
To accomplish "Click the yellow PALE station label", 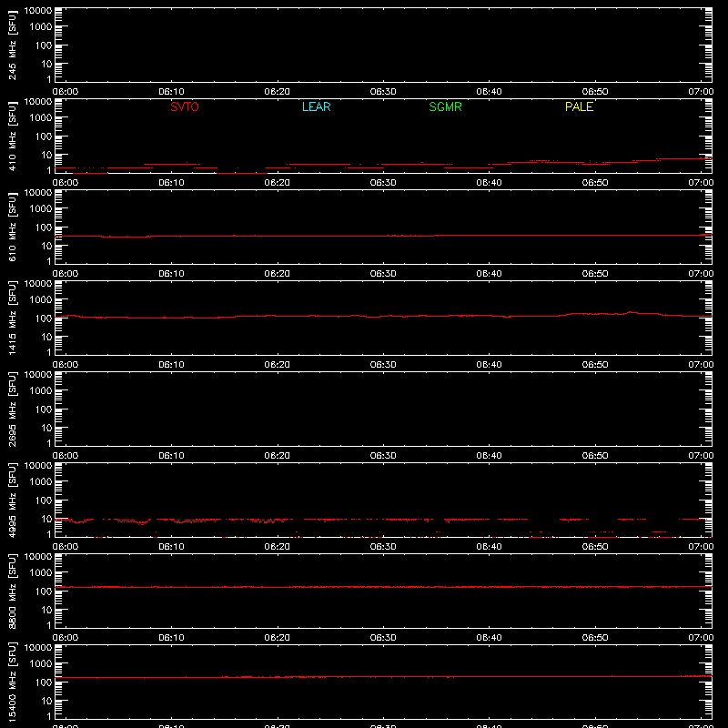I will [x=579, y=106].
